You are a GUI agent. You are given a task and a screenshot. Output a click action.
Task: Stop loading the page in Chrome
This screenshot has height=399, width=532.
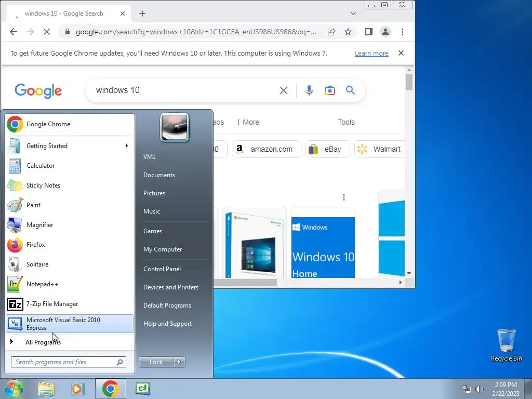[47, 32]
